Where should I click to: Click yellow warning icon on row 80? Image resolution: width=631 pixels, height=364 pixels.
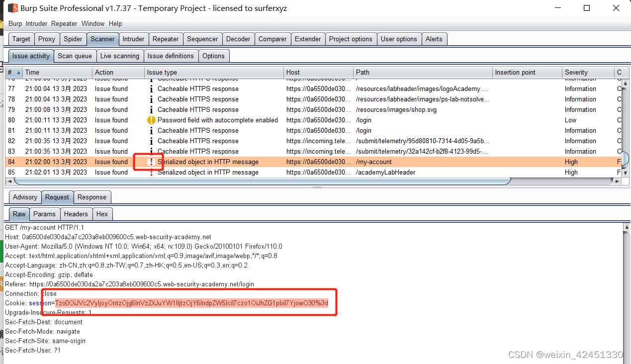[x=152, y=120]
